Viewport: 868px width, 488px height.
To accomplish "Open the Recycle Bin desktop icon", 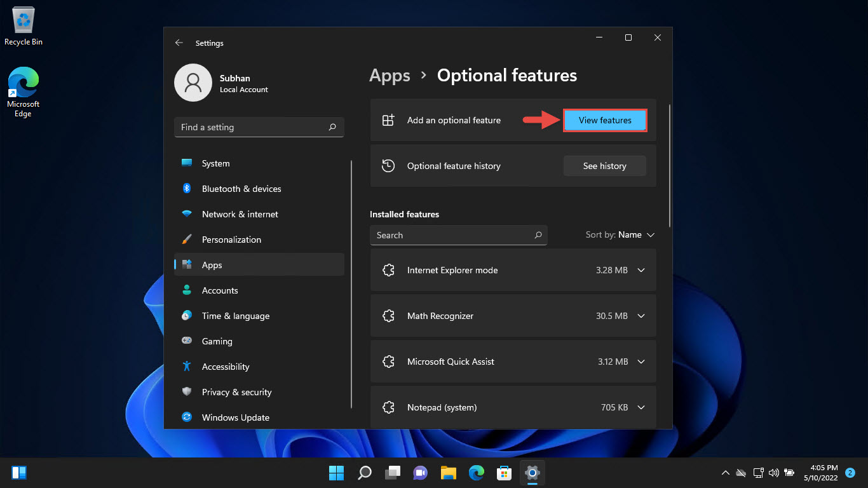I will tap(24, 27).
